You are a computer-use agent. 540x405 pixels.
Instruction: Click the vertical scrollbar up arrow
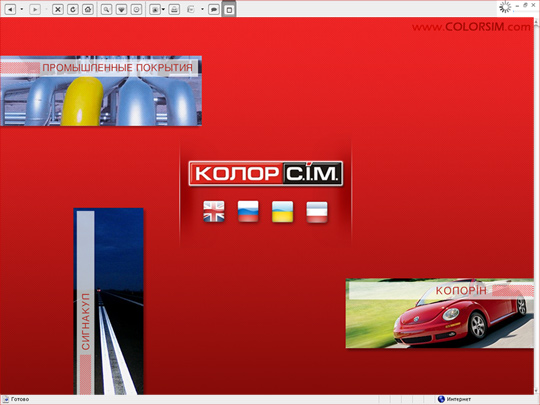click(537, 22)
